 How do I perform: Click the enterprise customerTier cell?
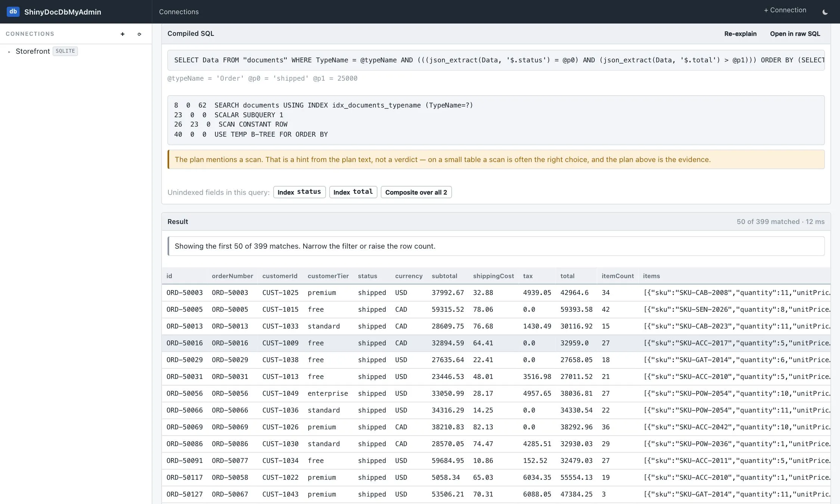coord(328,393)
